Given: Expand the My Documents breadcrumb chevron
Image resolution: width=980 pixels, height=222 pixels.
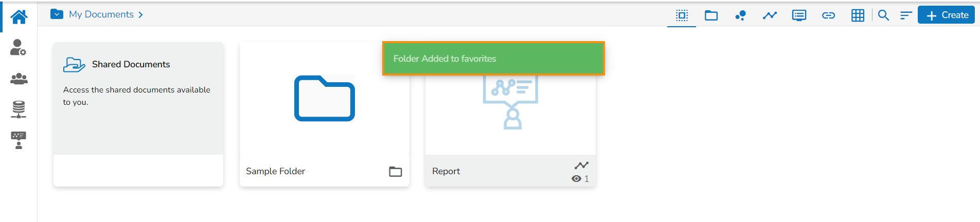Looking at the screenshot, I should click(x=140, y=15).
